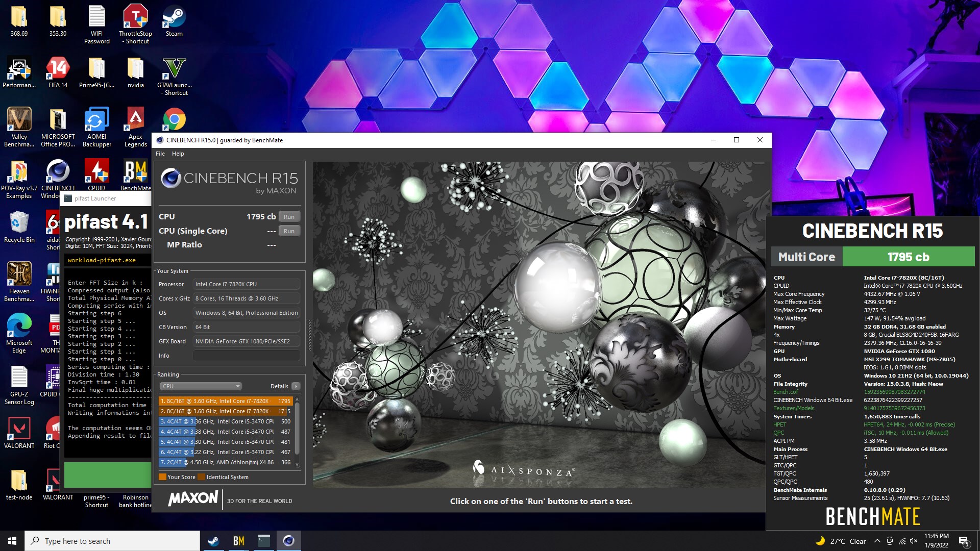Open GPU-Z Sensor Log file
The height and width of the screenshot is (551, 980).
pyautogui.click(x=19, y=385)
